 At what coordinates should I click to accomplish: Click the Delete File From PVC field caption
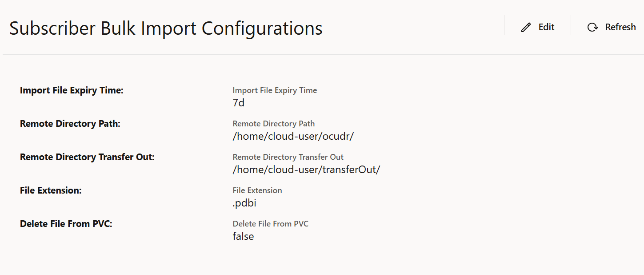pyautogui.click(x=270, y=223)
